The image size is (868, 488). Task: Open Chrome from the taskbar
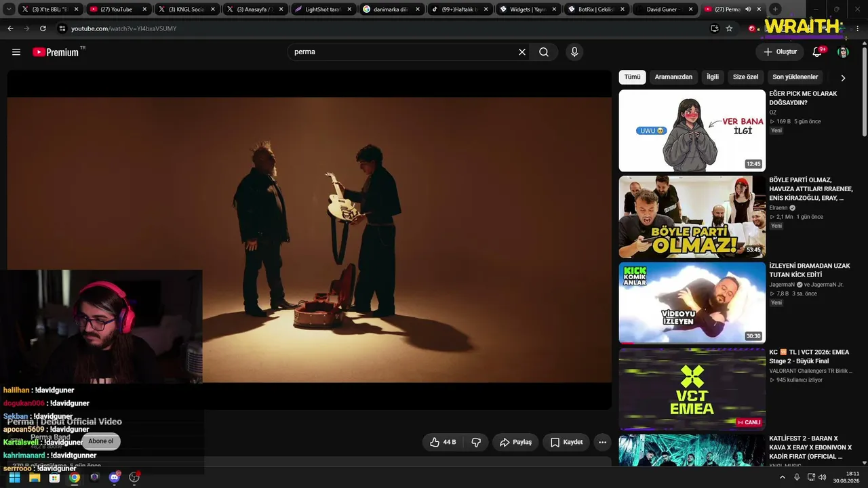click(x=75, y=477)
